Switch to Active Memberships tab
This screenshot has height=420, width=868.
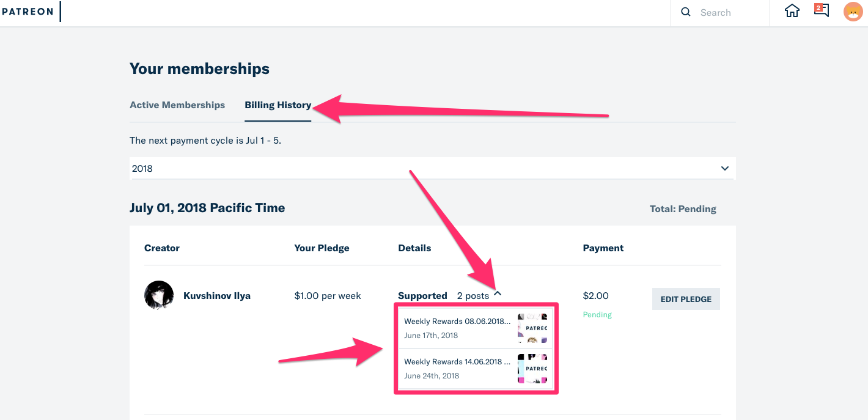(x=177, y=105)
